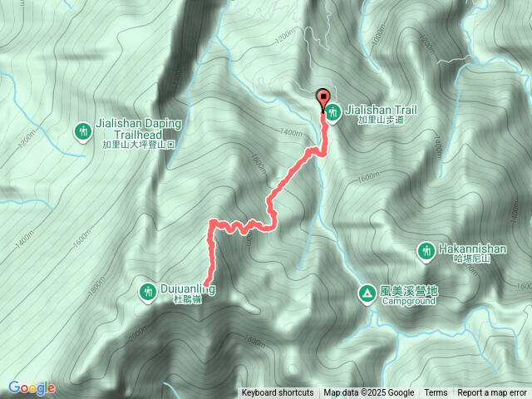Click the Jialishan Trail hiking icon
The image size is (532, 399).
click(332, 113)
